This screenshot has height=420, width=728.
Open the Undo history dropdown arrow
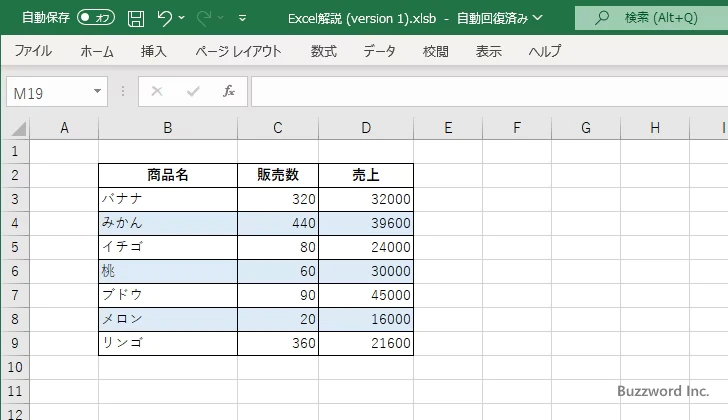[182, 18]
